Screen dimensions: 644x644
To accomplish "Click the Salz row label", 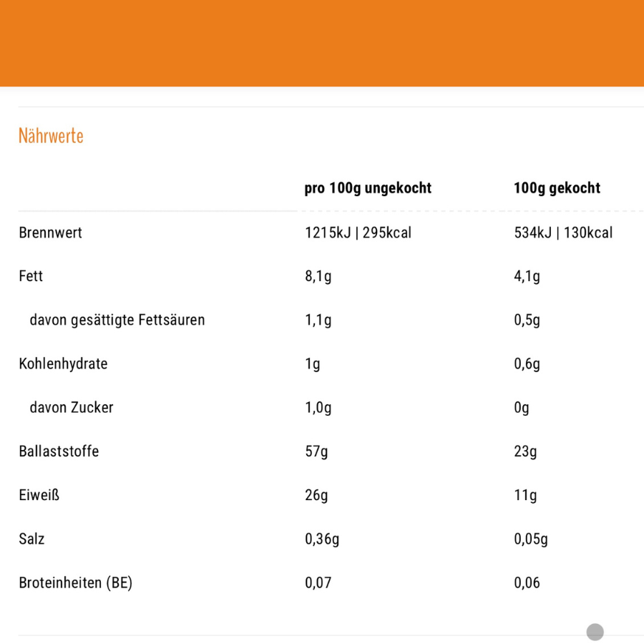I will tap(31, 539).
